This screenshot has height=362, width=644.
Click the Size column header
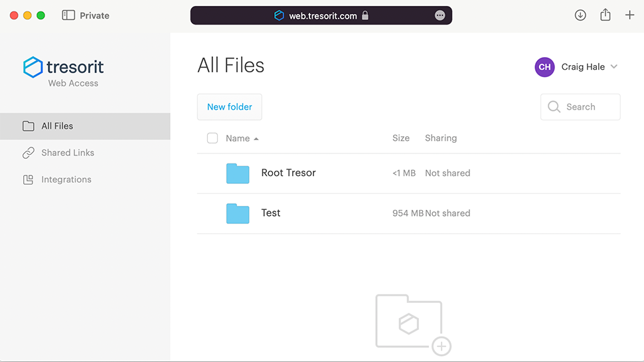point(401,138)
